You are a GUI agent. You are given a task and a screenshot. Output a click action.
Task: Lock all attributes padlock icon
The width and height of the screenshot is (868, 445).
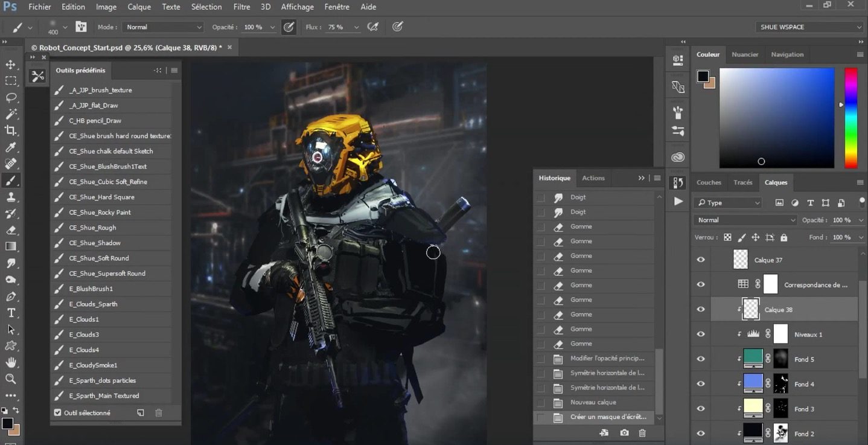[x=783, y=237]
